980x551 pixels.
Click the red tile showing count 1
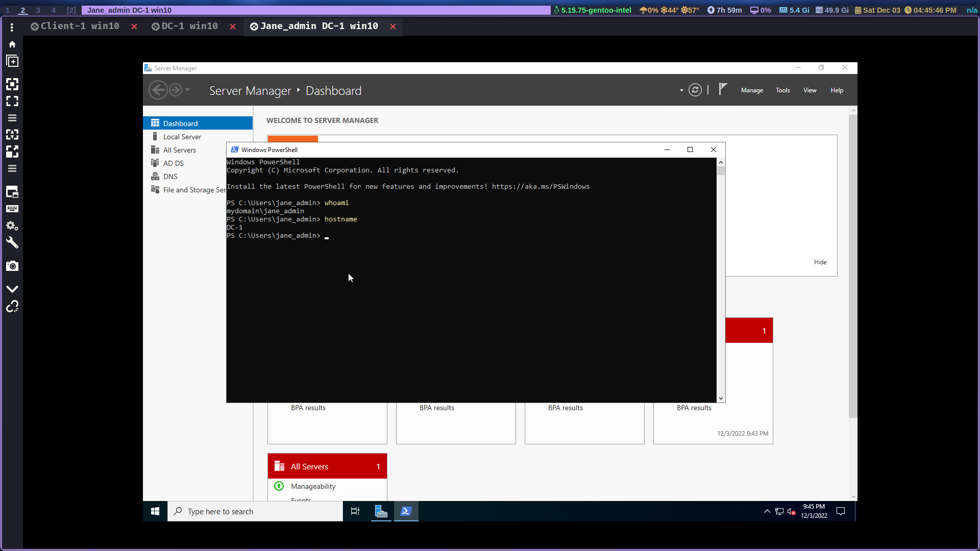click(749, 331)
